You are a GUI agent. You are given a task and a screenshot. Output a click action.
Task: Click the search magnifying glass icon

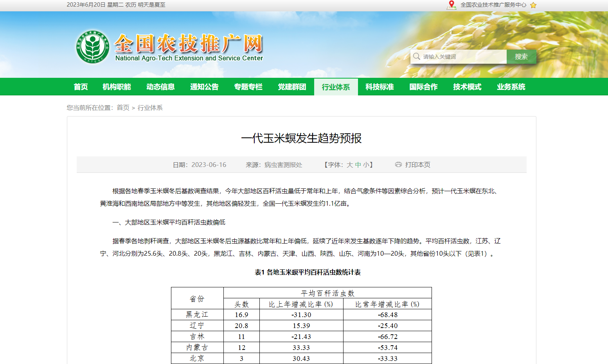pos(416,56)
